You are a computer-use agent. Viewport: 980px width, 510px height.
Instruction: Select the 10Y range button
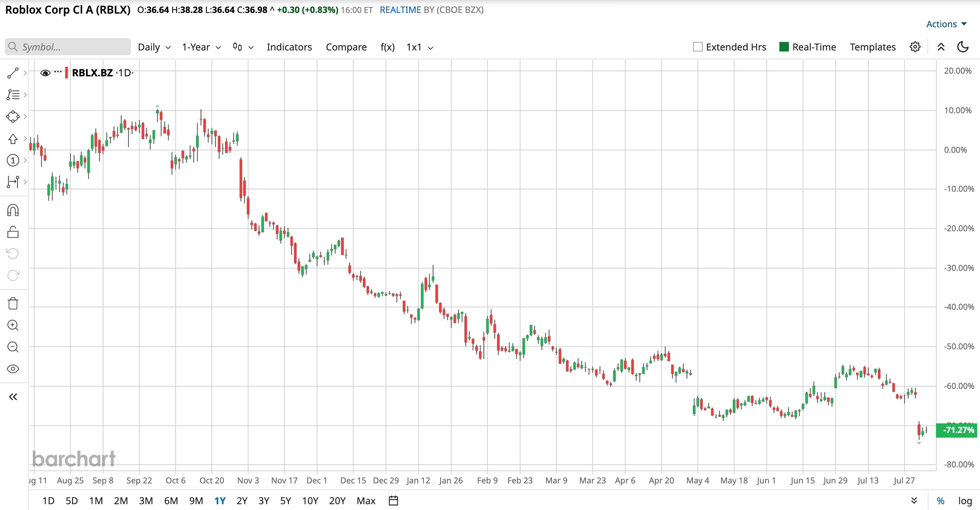(x=310, y=501)
